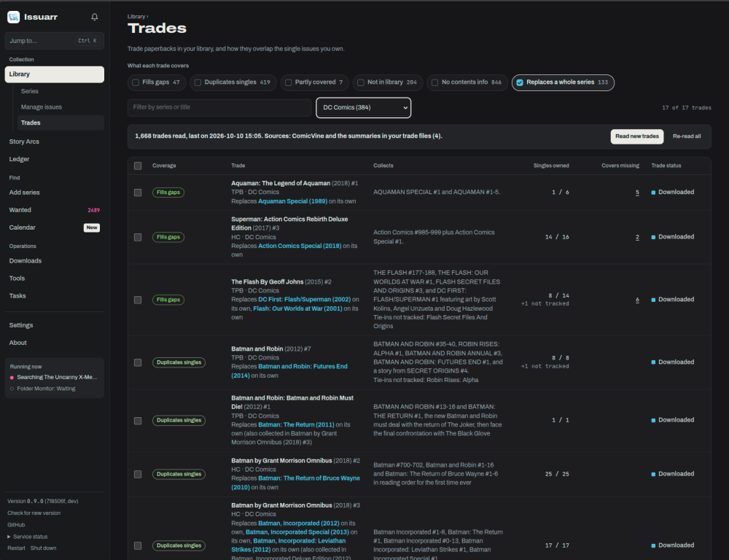Sort by the Coverage column header

point(164,166)
